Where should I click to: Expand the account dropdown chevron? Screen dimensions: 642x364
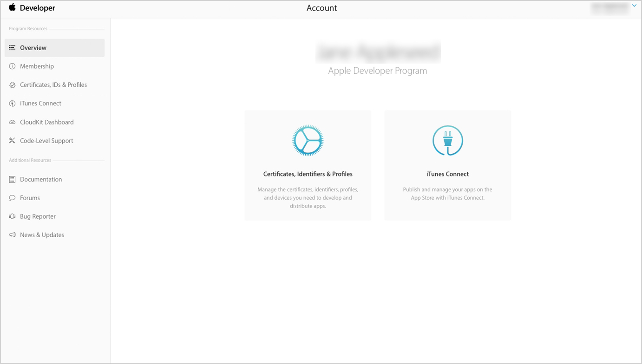coord(634,6)
